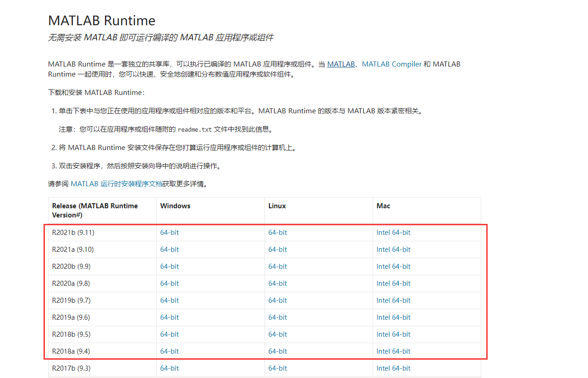Screen dimensions: 588x378
Task: Download 64-bit Windows runtime for R2019a
Action: click(169, 317)
